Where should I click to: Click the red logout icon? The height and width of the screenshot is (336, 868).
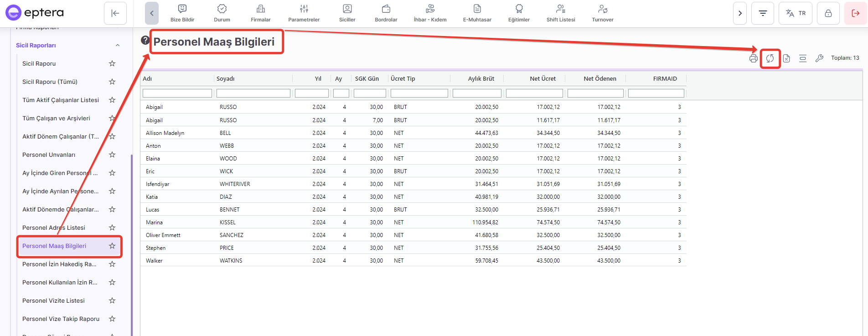pyautogui.click(x=855, y=13)
